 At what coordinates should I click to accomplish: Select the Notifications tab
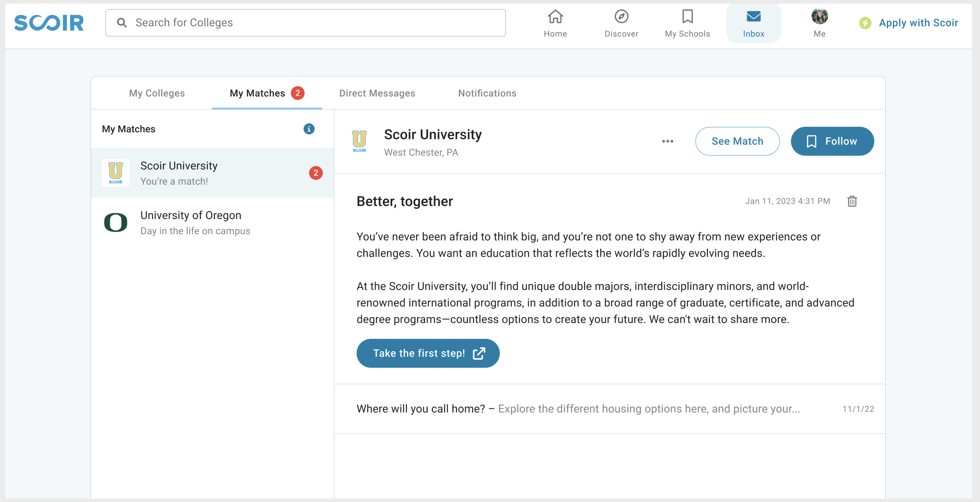pyautogui.click(x=488, y=93)
